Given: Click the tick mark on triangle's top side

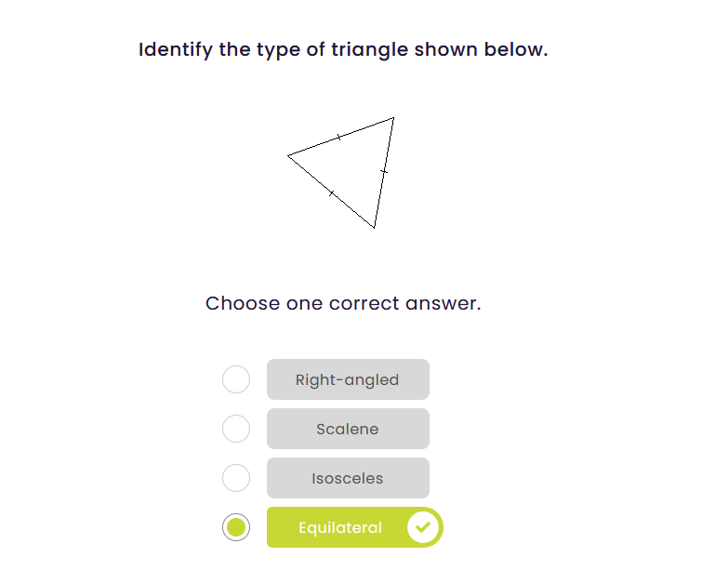Looking at the screenshot, I should point(338,137).
